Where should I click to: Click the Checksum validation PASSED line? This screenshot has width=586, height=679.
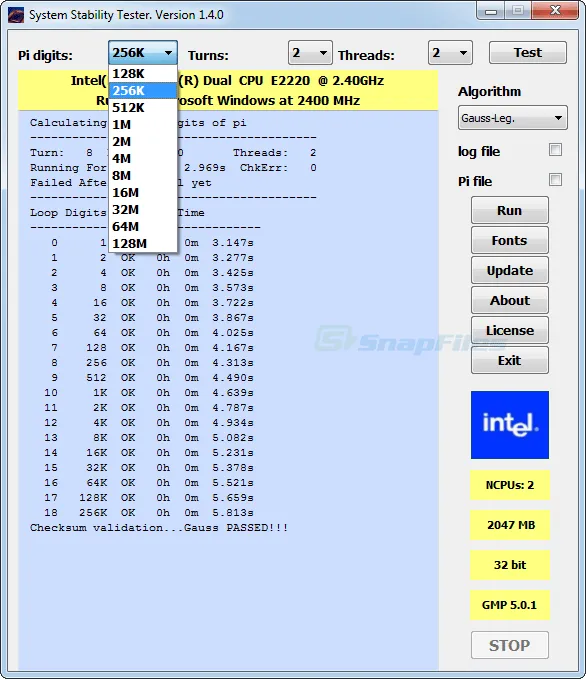(159, 528)
